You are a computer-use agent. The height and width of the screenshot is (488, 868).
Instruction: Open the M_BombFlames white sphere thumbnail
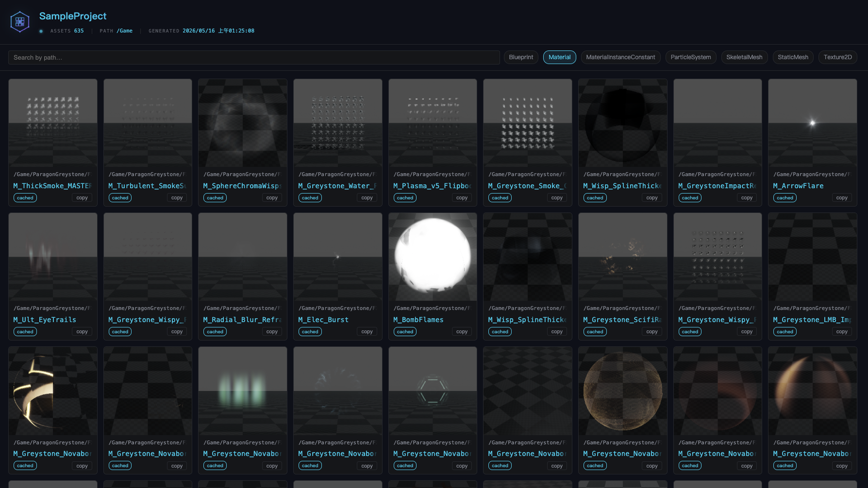click(x=433, y=257)
